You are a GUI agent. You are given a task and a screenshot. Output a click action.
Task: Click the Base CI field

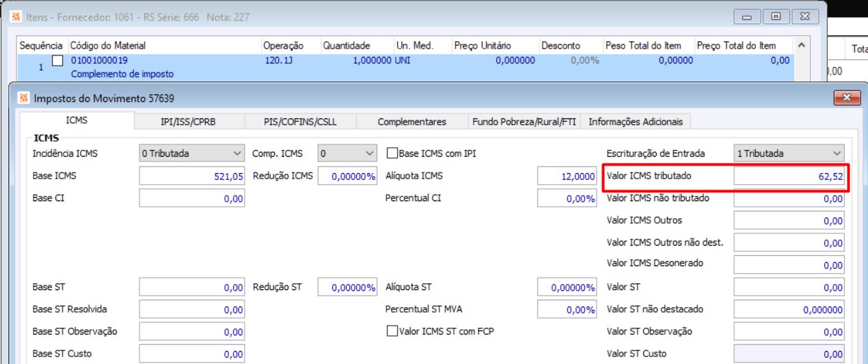(191, 198)
